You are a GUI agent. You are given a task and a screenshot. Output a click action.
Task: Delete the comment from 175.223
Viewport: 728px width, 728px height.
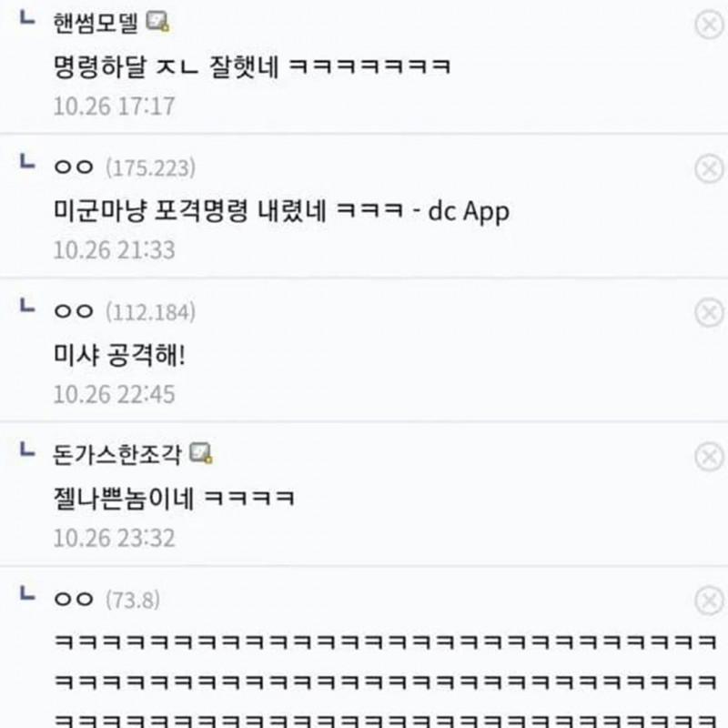(x=709, y=168)
